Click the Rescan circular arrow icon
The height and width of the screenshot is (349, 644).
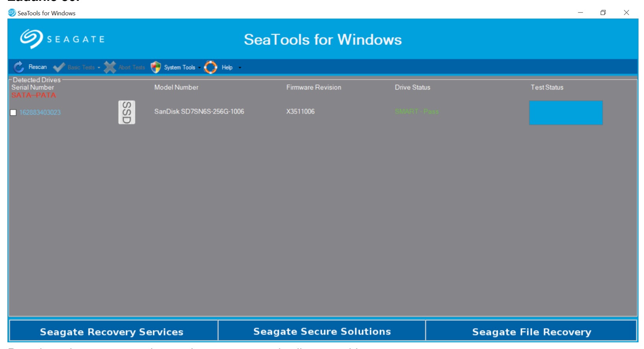(x=19, y=67)
